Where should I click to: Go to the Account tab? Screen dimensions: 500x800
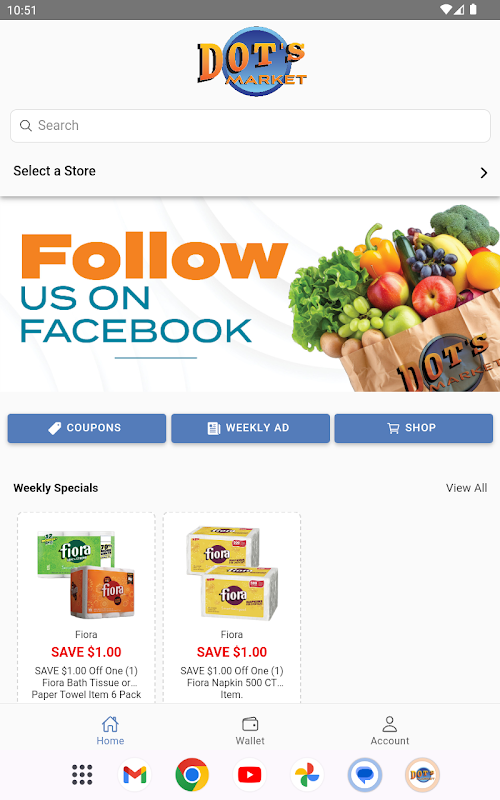390,731
